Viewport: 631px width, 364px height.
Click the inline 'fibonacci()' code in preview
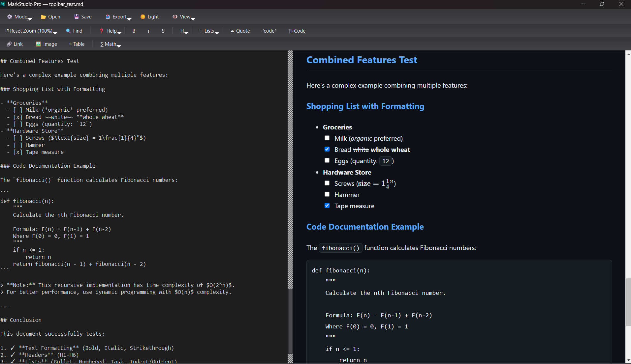pos(341,248)
